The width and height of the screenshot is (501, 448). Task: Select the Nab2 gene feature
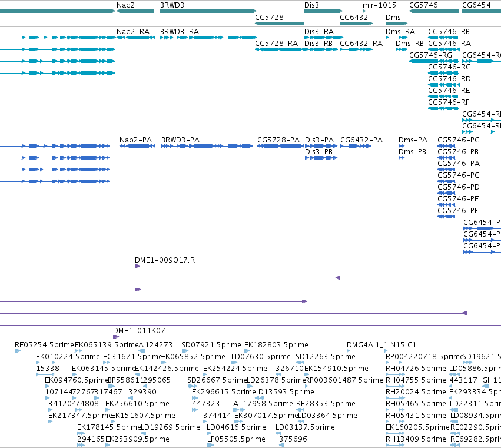pos(135,11)
